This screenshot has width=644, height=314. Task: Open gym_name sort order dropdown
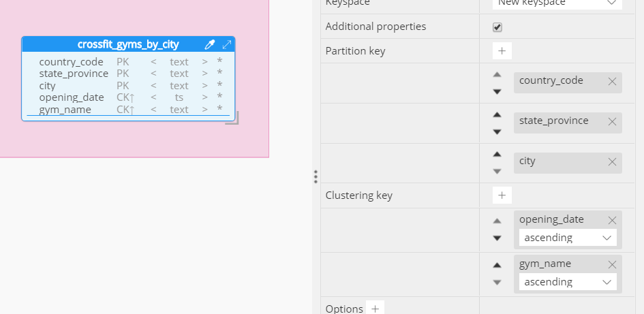coord(568,282)
